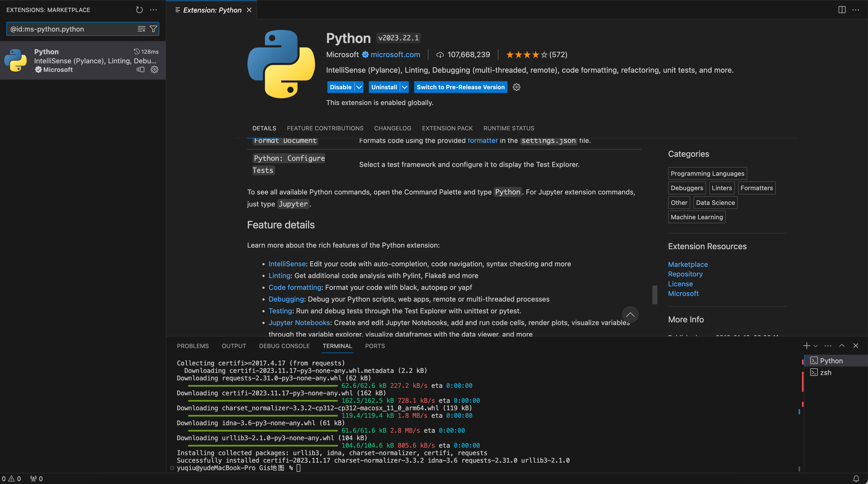
Task: Disable the Python extension
Action: pos(340,87)
